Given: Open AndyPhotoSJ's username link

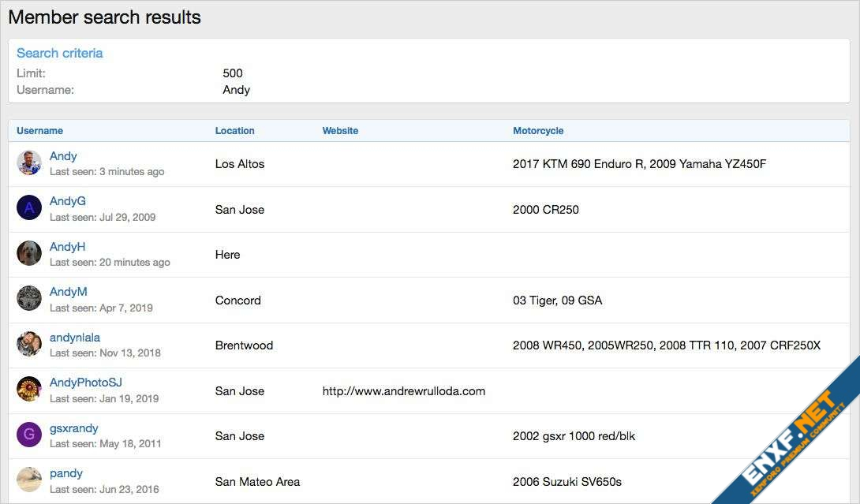Looking at the screenshot, I should click(86, 383).
